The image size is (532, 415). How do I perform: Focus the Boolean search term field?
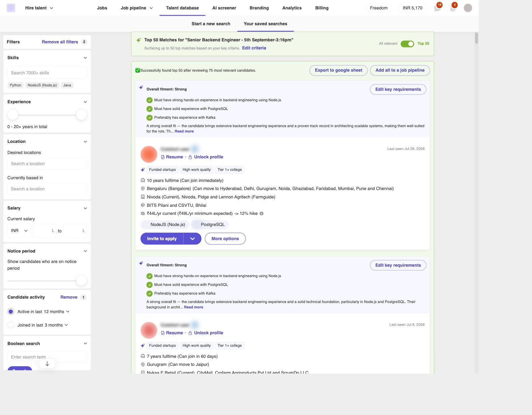coord(47,357)
